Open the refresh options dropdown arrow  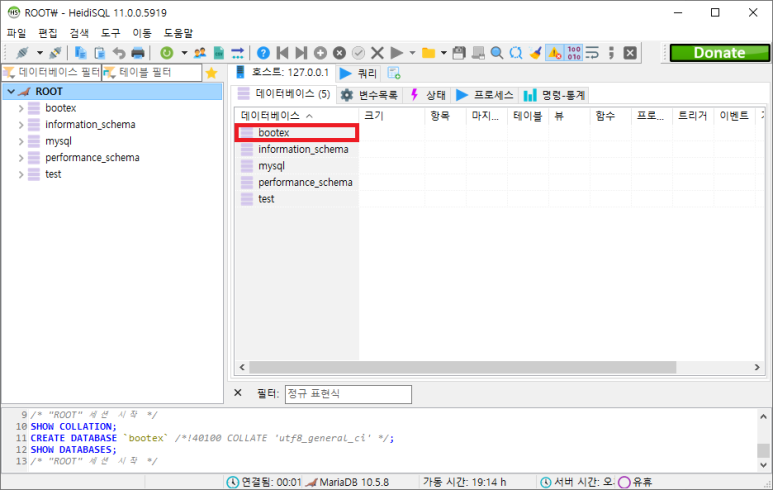click(184, 53)
